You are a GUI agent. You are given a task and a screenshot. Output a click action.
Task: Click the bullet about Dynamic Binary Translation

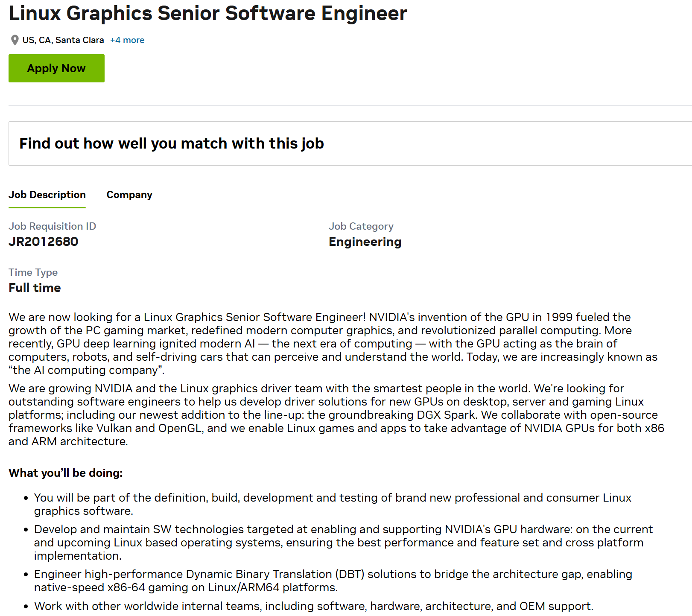(333, 581)
